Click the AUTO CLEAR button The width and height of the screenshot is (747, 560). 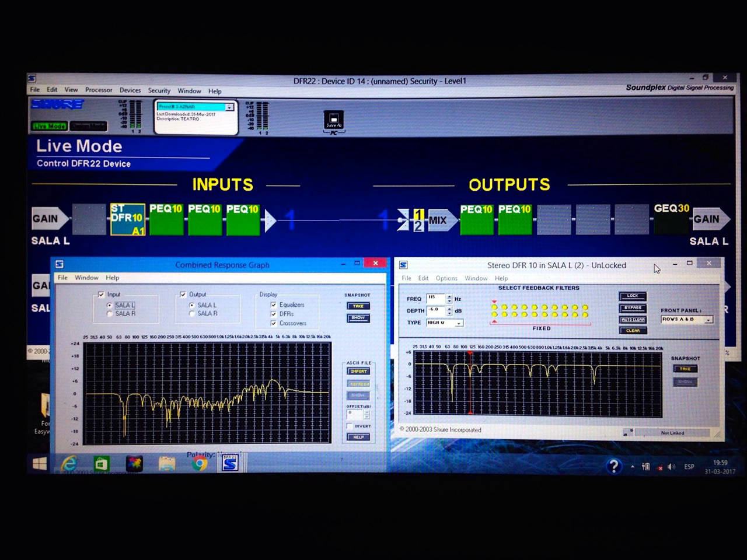[633, 320]
